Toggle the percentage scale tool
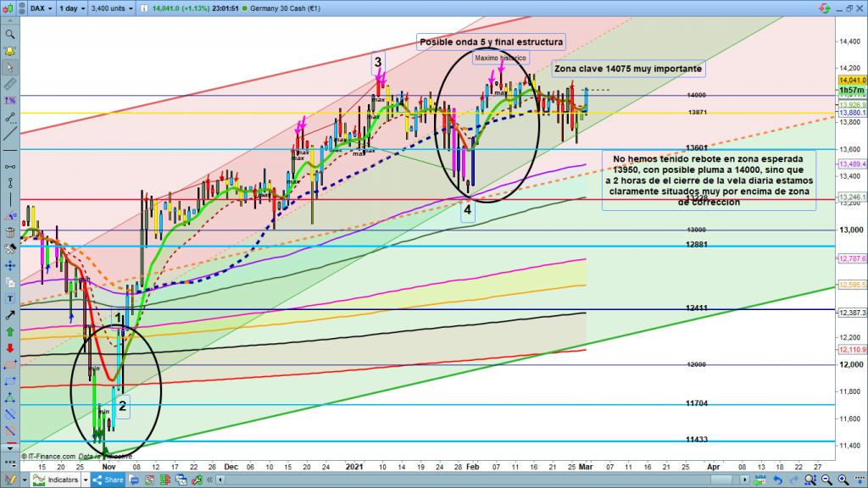Image resolution: width=868 pixels, height=488 pixels. tap(9, 101)
